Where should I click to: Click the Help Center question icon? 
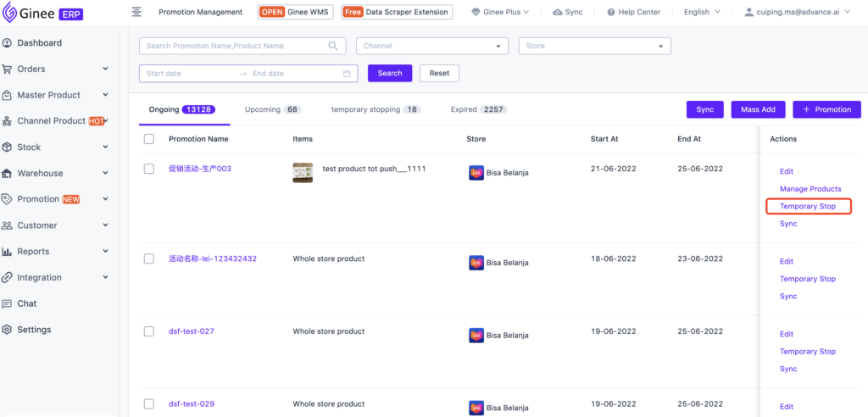tap(611, 12)
